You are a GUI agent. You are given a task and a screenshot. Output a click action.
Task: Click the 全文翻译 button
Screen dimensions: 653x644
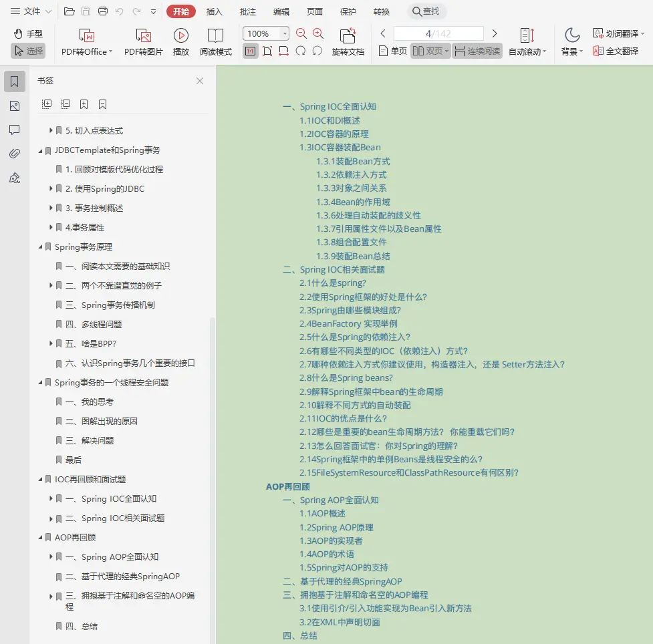[616, 51]
